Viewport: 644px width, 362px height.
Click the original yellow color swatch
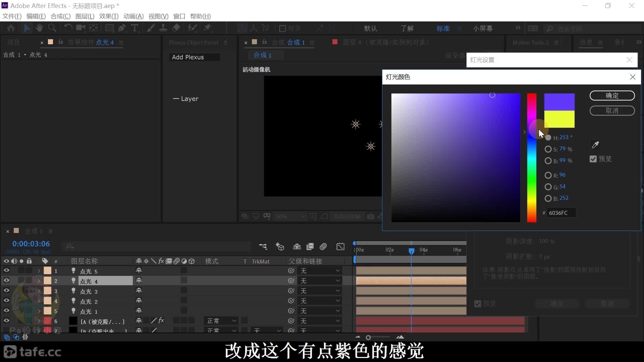[x=559, y=119]
